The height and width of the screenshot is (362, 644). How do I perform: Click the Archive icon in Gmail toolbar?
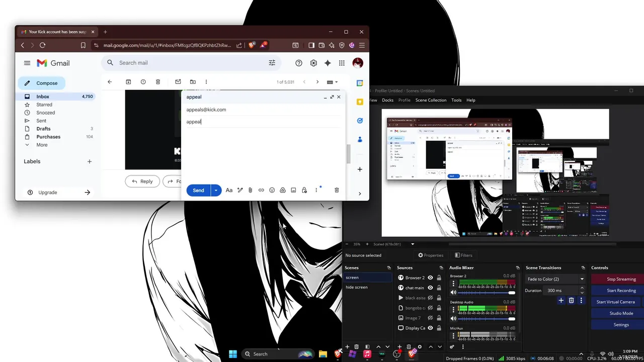click(128, 82)
